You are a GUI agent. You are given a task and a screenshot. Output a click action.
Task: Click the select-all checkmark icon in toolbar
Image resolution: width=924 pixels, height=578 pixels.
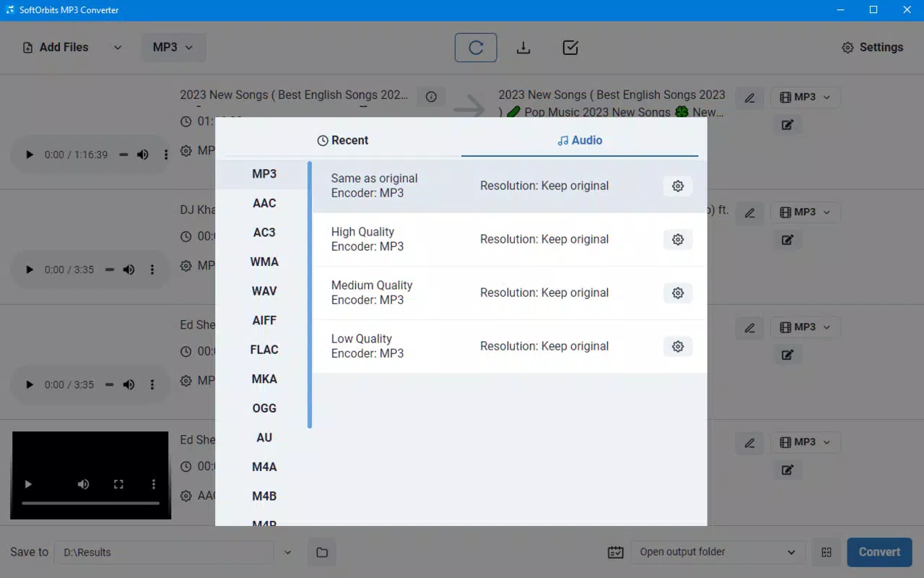(x=570, y=48)
